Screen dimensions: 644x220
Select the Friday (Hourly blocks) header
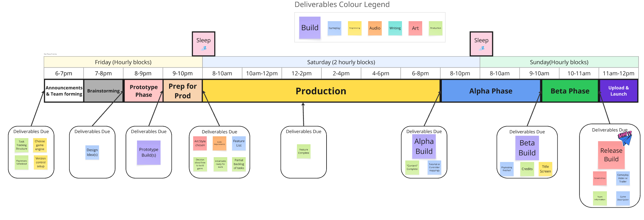pos(123,62)
